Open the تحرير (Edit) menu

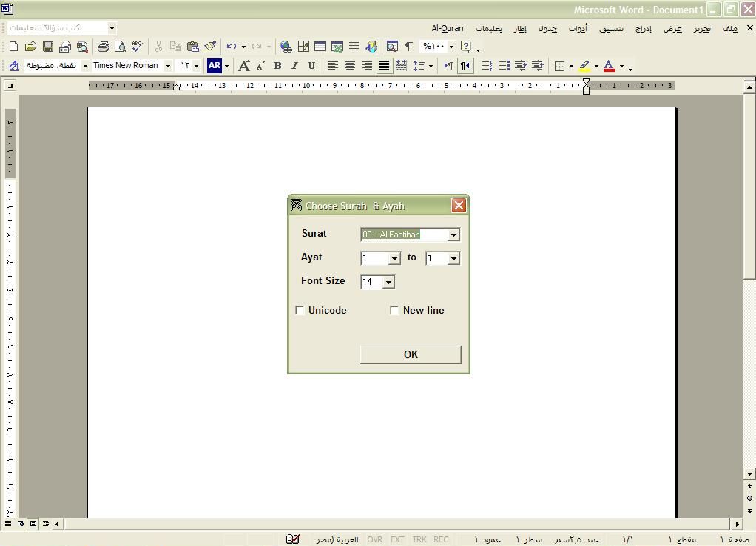702,28
